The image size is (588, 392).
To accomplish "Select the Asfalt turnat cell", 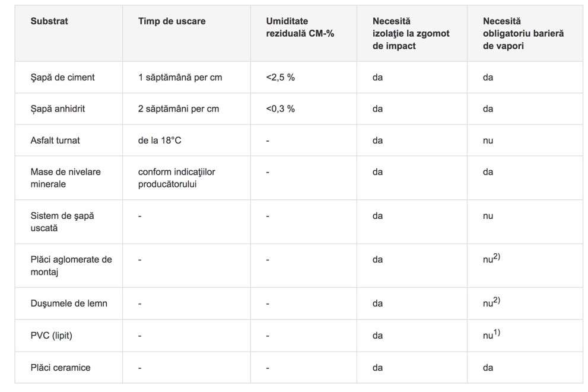I will (55, 141).
